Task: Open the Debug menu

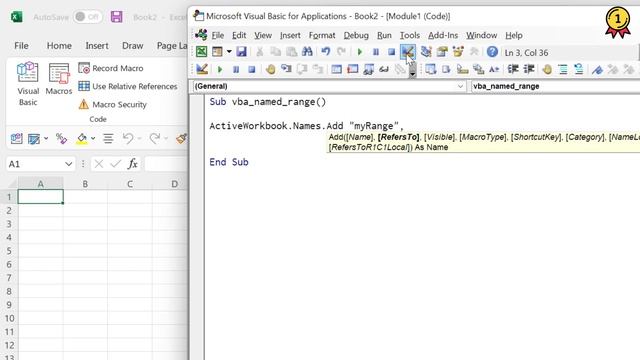Action: coord(356,36)
